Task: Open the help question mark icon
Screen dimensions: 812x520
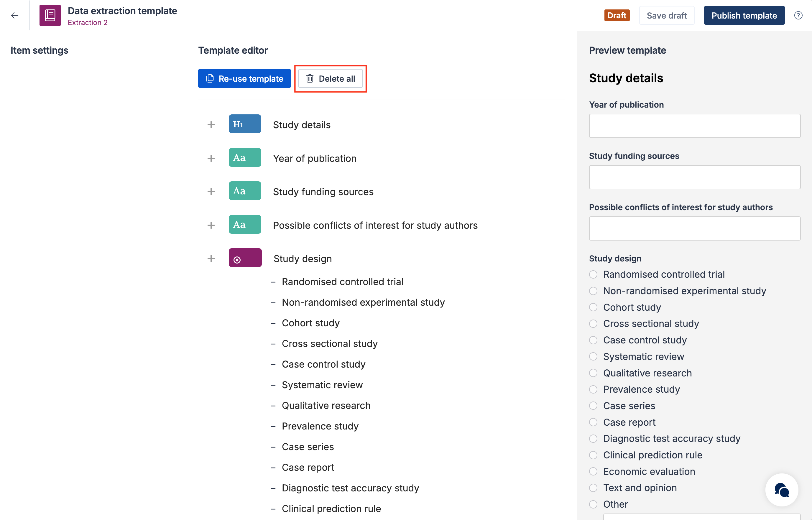Action: point(798,15)
